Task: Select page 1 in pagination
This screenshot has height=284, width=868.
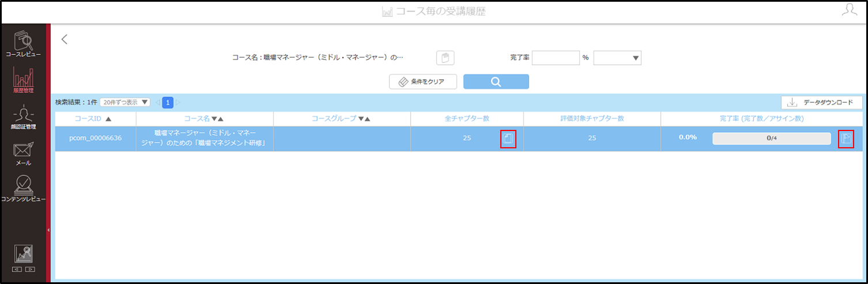Action: coord(168,103)
